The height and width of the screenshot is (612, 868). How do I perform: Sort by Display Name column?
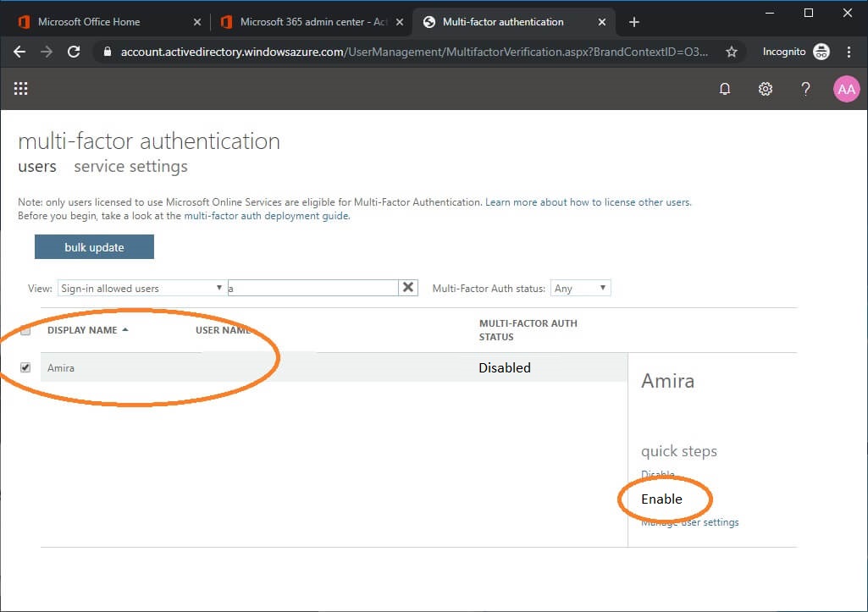click(87, 330)
